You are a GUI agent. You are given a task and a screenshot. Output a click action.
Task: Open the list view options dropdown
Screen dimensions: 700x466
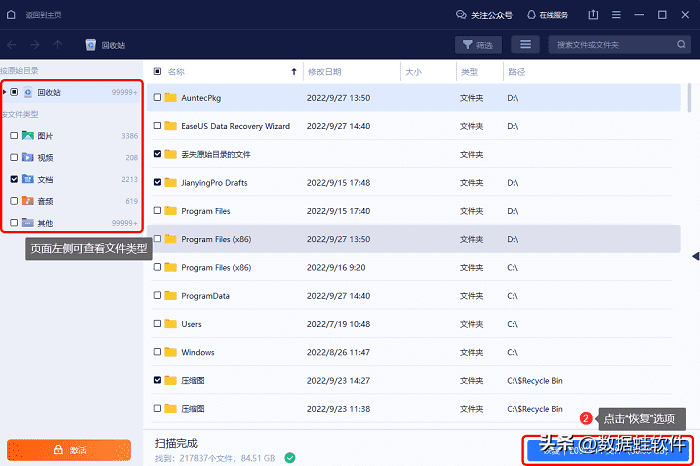pos(526,45)
